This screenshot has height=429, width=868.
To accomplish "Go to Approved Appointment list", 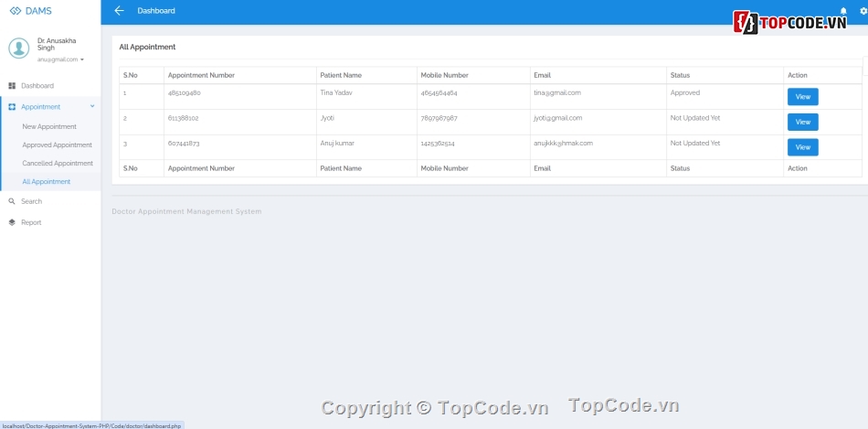I will click(x=57, y=145).
